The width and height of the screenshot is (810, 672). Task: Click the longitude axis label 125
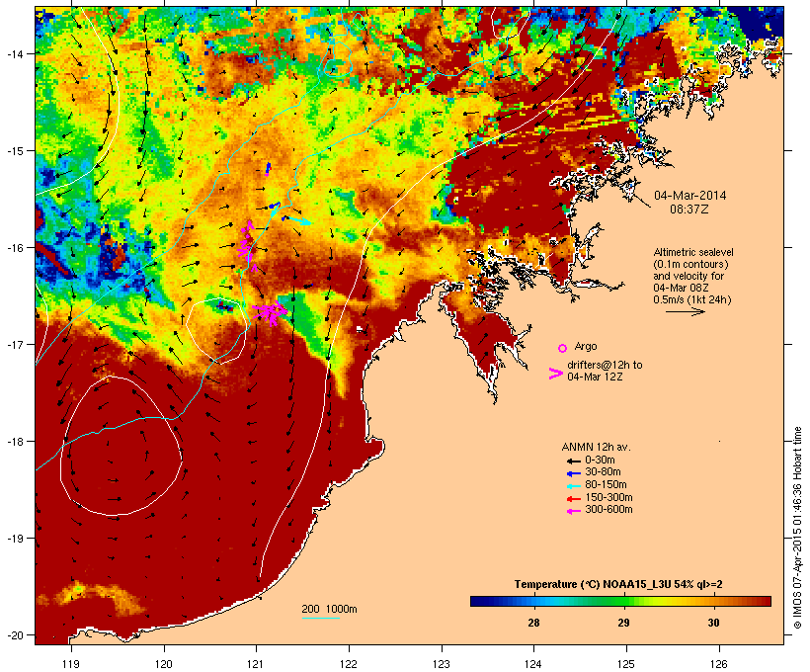(x=626, y=664)
